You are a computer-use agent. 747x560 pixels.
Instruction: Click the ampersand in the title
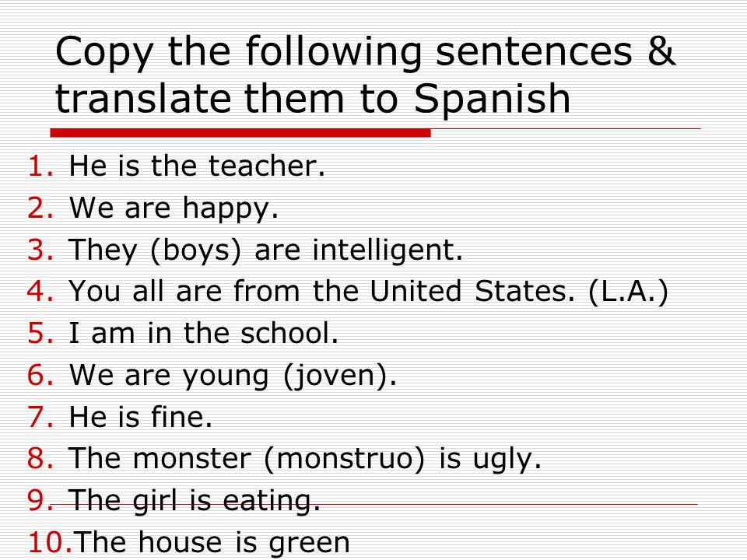tap(661, 51)
